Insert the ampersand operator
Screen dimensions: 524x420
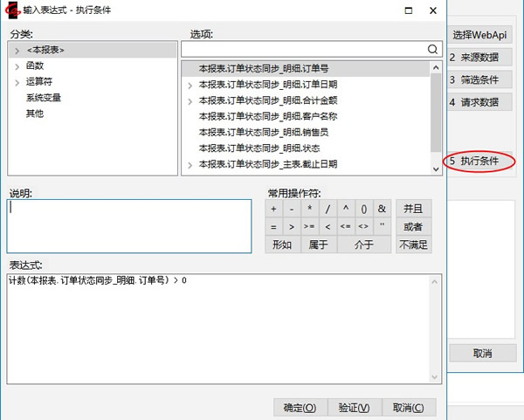pos(382,209)
